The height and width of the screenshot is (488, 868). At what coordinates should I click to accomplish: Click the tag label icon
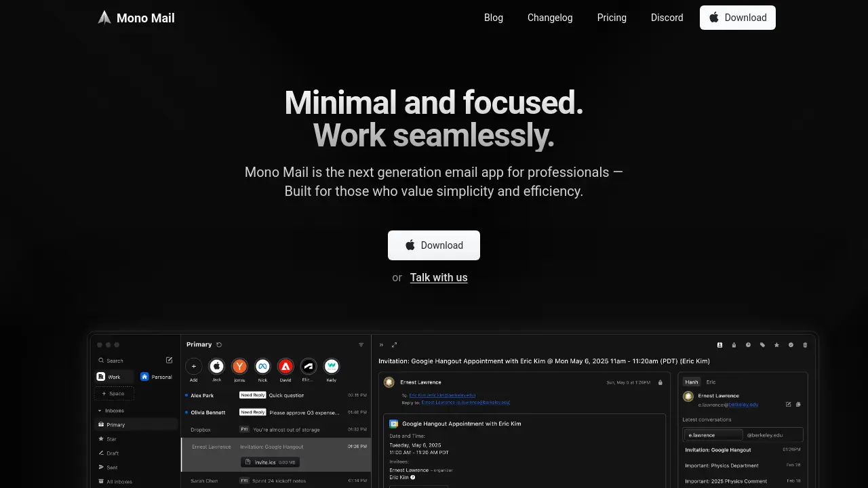tap(763, 345)
